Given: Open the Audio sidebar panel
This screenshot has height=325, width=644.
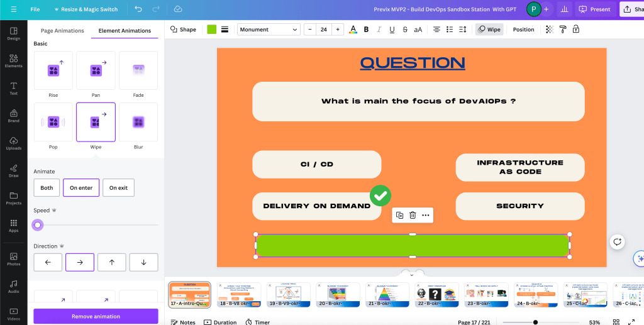Looking at the screenshot, I should [14, 287].
